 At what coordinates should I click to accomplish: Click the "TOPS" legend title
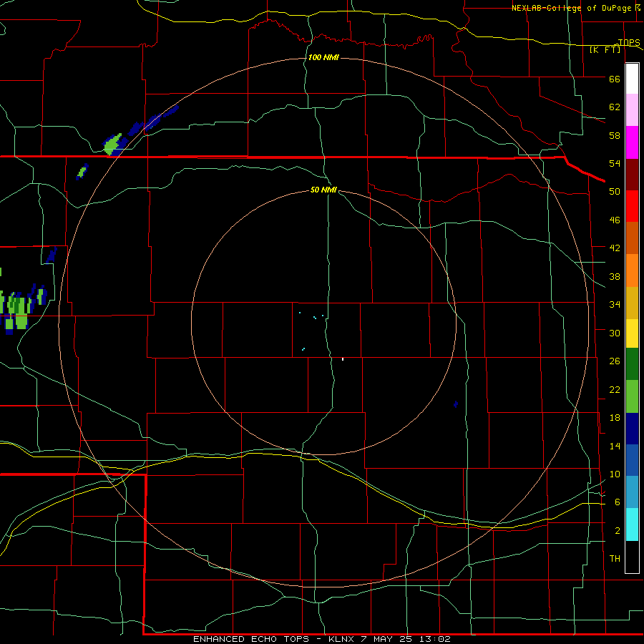click(629, 43)
